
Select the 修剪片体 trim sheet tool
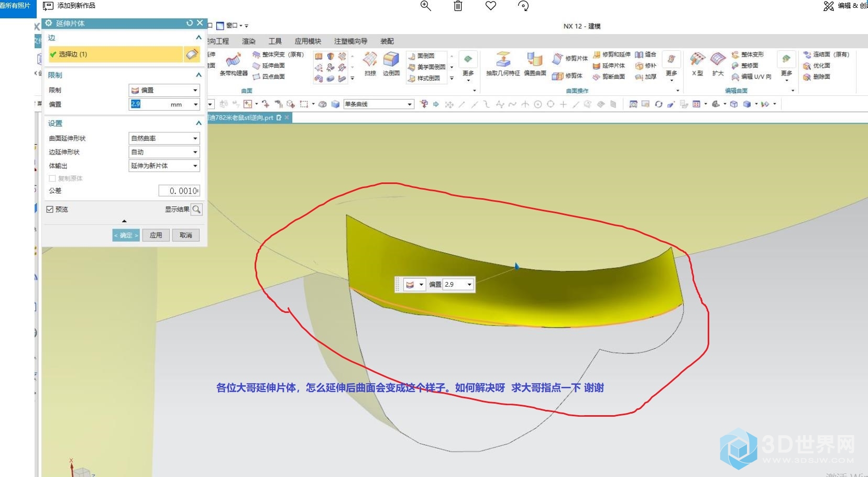[x=570, y=58]
